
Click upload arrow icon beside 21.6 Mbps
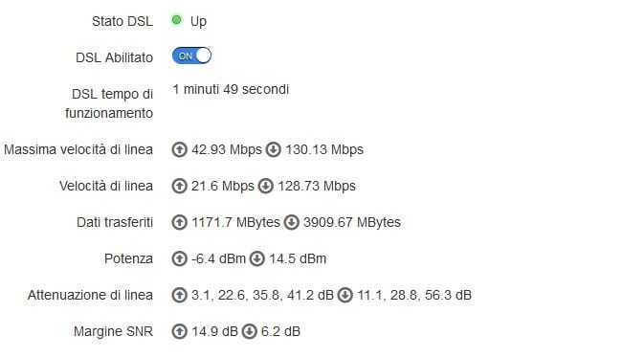point(180,186)
